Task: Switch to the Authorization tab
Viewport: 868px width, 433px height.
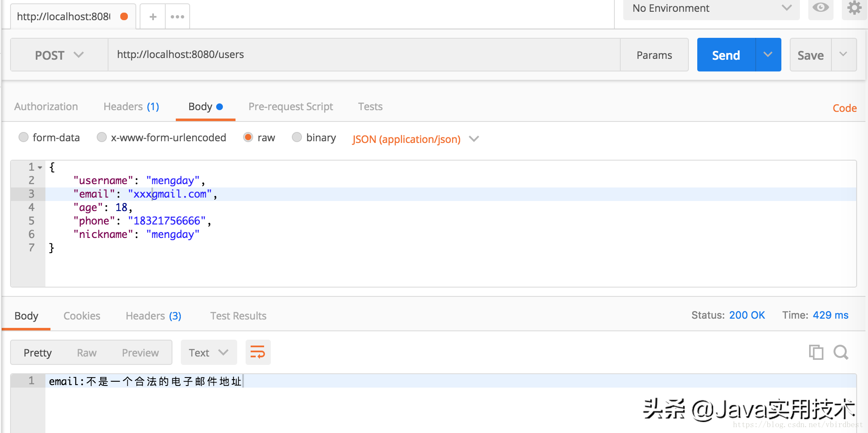Action: point(46,106)
